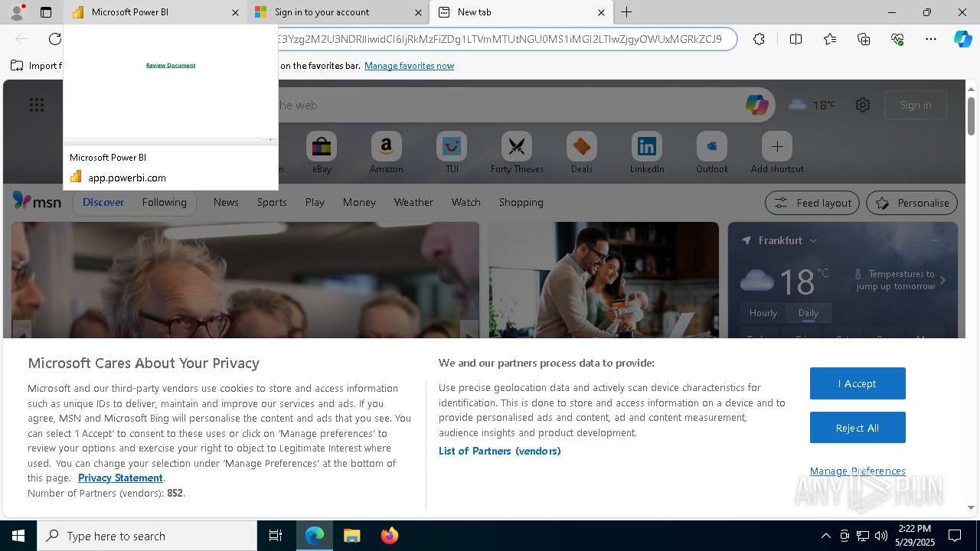Open the Privacy Statement link
Viewport: 980px width, 551px height.
(x=120, y=478)
